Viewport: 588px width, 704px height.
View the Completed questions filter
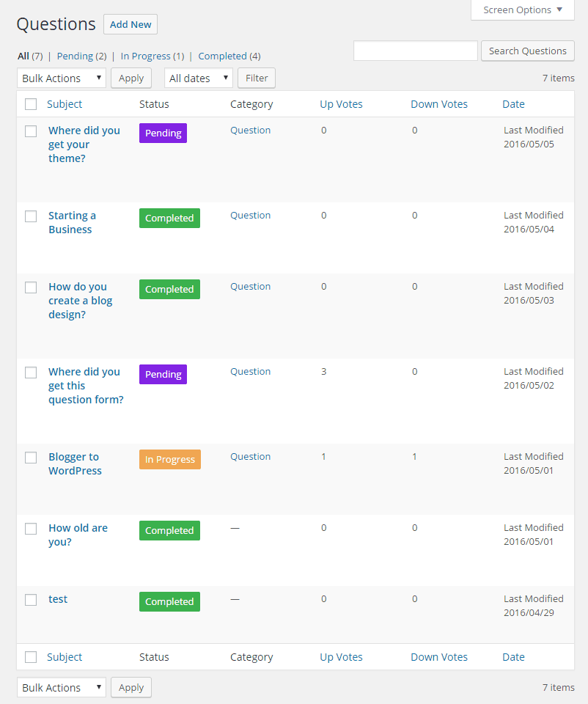222,56
